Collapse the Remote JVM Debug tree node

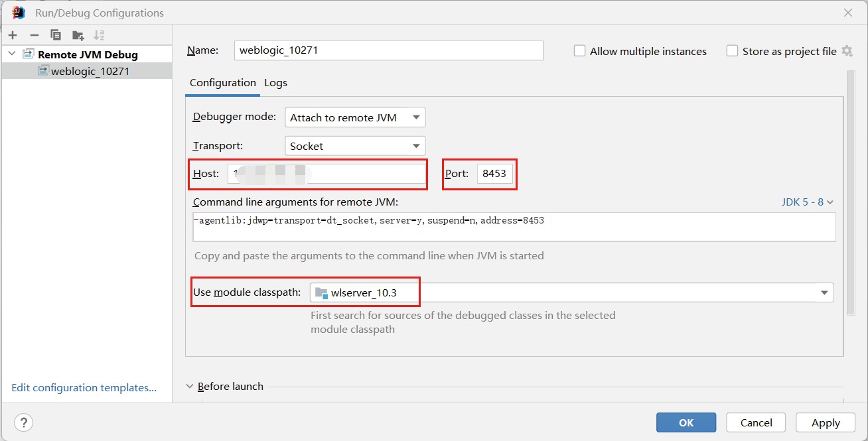[11, 54]
